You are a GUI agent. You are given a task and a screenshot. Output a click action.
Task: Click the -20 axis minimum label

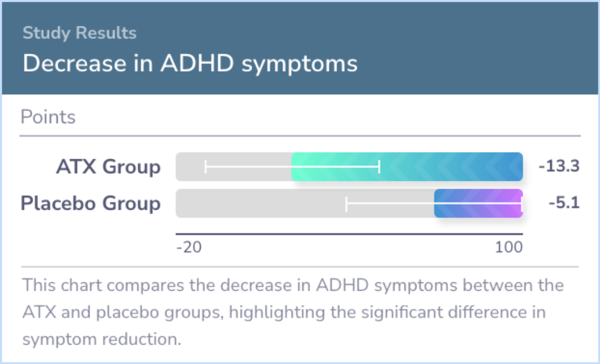[x=189, y=247]
